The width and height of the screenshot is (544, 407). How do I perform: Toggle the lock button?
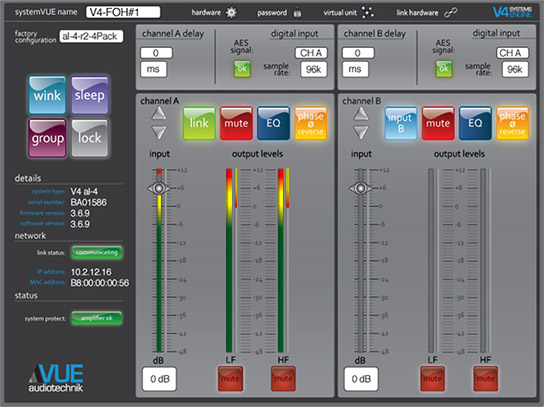pyautogui.click(x=90, y=138)
